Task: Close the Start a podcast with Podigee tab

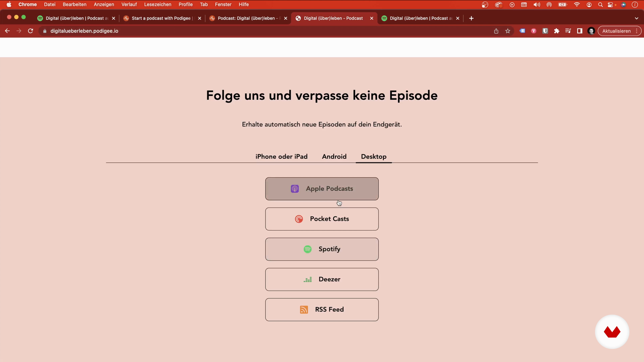Action: pos(200,18)
